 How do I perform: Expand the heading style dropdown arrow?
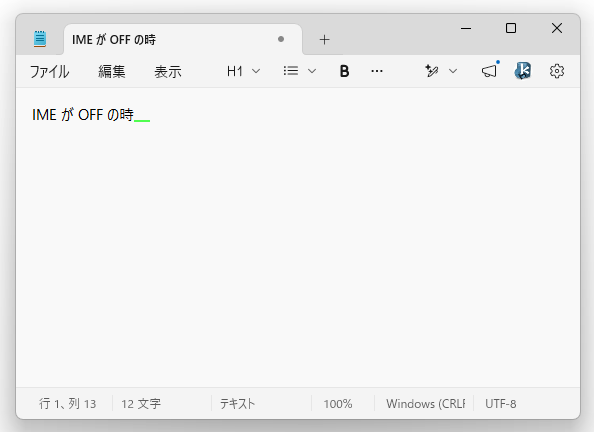pyautogui.click(x=256, y=71)
